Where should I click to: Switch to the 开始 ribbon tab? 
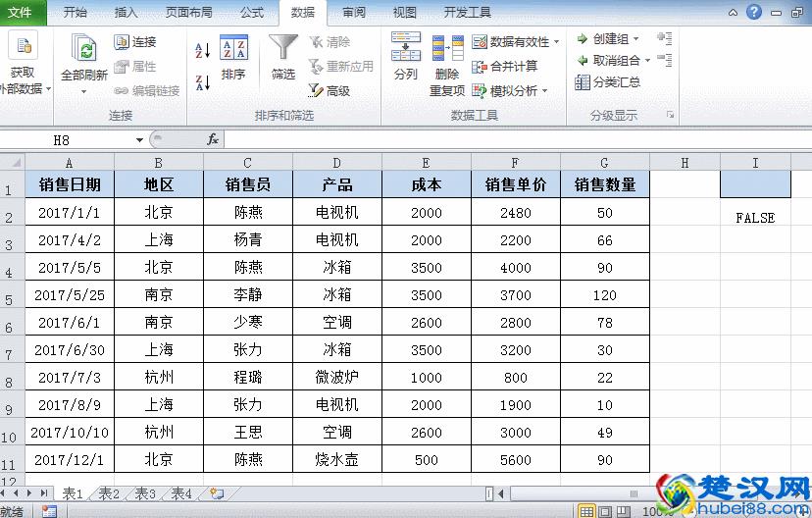(x=76, y=13)
